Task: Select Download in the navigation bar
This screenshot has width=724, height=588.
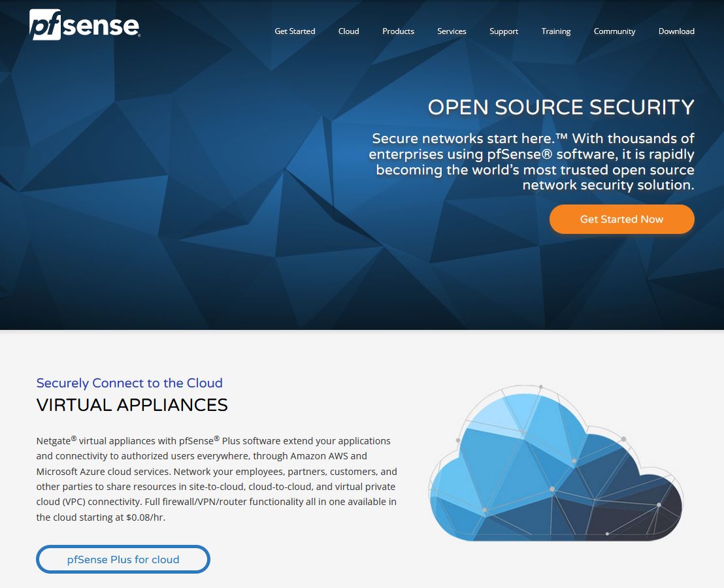Action: 676,31
